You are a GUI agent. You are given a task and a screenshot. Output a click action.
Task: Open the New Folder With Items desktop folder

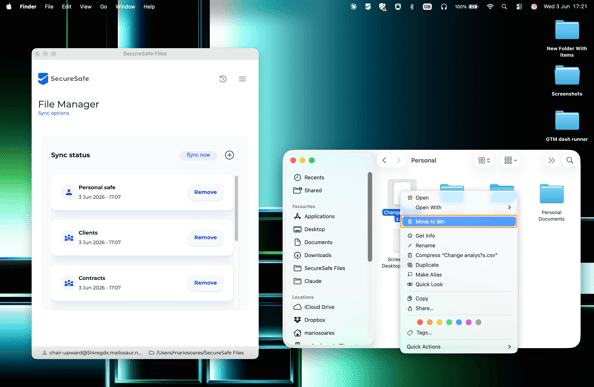(567, 39)
